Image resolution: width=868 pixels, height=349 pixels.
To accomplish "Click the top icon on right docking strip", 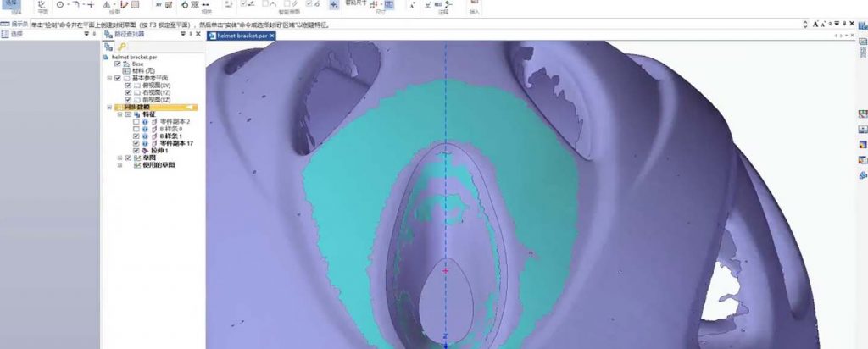I will [863, 25].
